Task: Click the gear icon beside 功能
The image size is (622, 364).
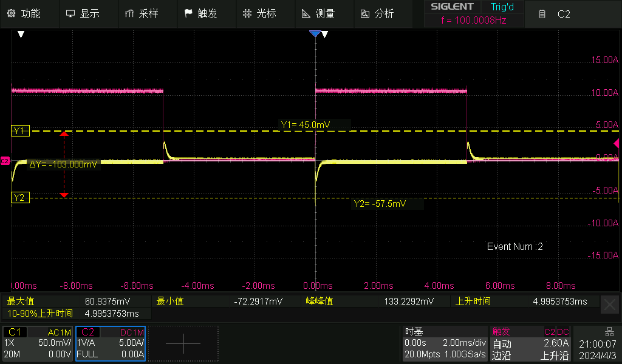Action: pyautogui.click(x=11, y=13)
